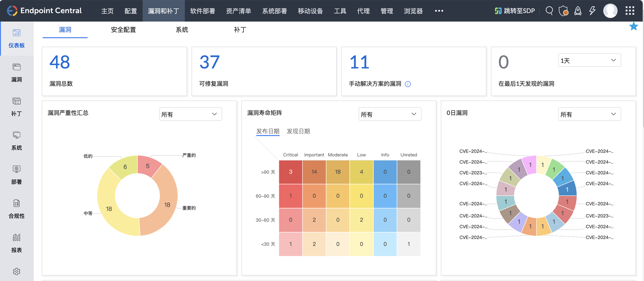
Task: Switch to the 安全配置 tab
Action: 123,30
